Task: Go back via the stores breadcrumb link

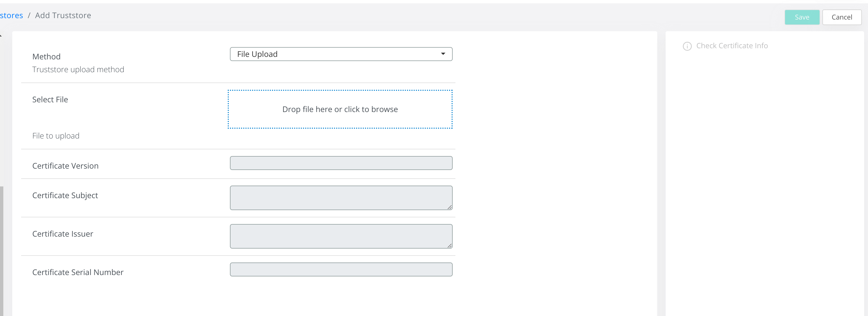Action: 11,16
